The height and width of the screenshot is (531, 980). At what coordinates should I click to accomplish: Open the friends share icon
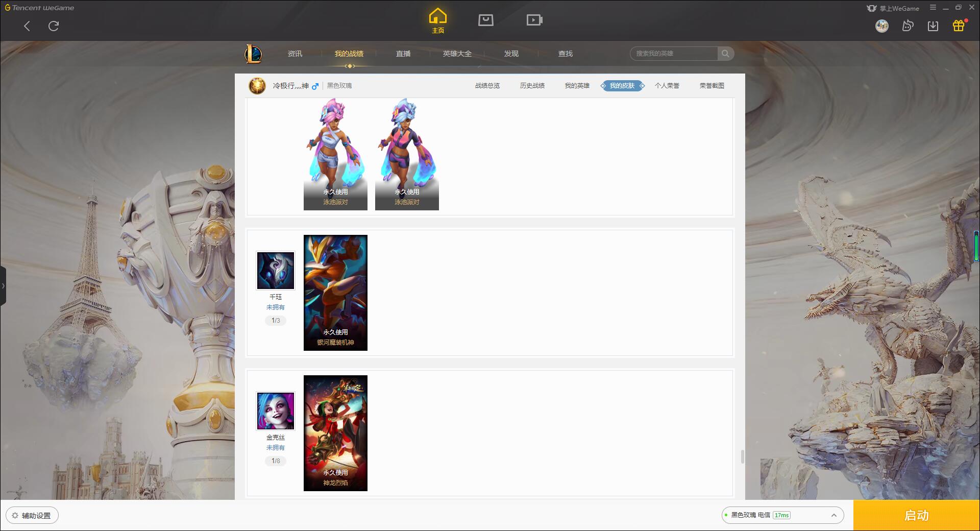coord(908,26)
